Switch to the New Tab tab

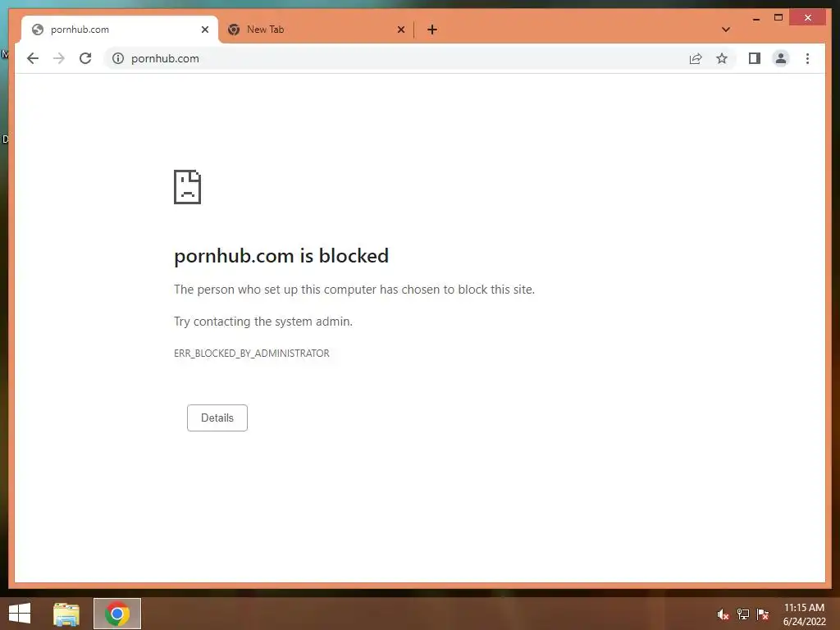tap(316, 30)
